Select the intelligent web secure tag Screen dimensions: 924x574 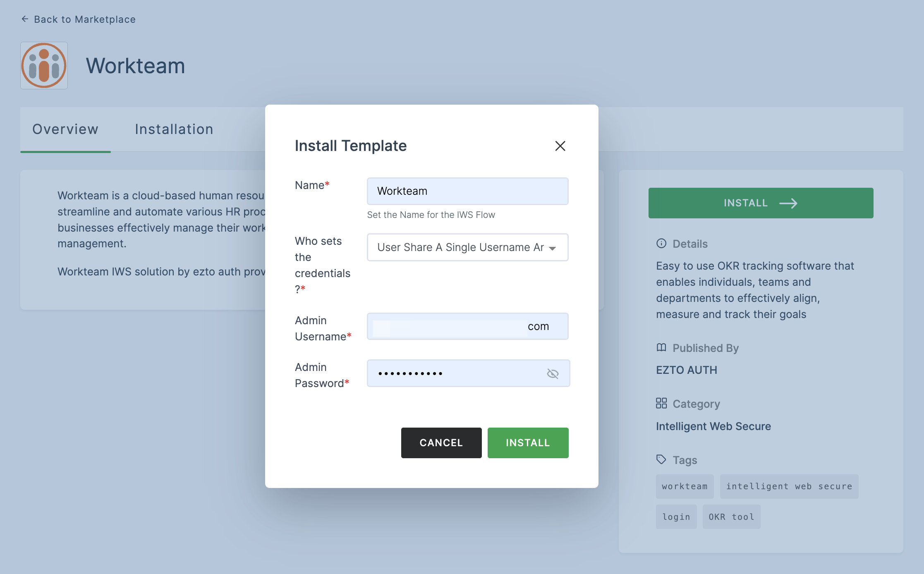click(x=789, y=486)
